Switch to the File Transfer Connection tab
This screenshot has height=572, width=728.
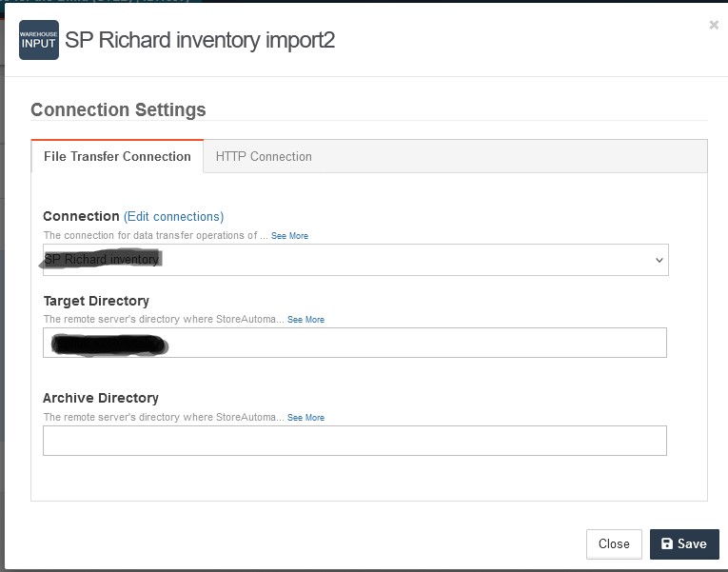coord(117,156)
